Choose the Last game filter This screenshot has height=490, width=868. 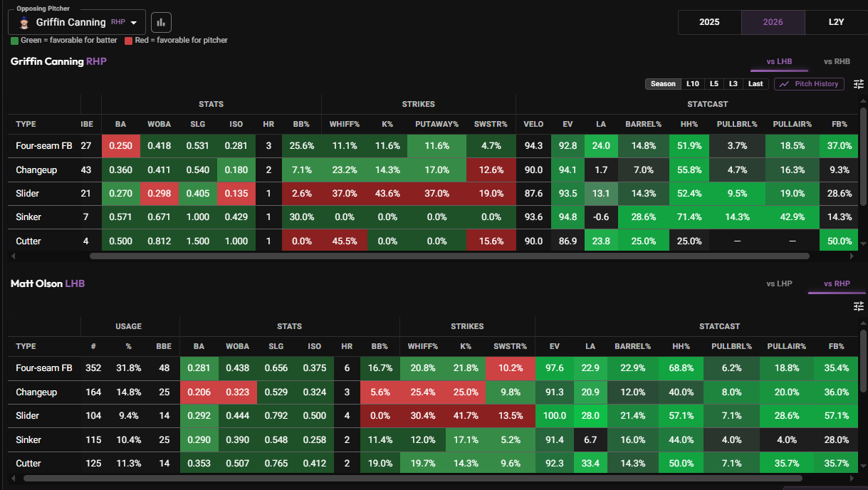tap(755, 84)
